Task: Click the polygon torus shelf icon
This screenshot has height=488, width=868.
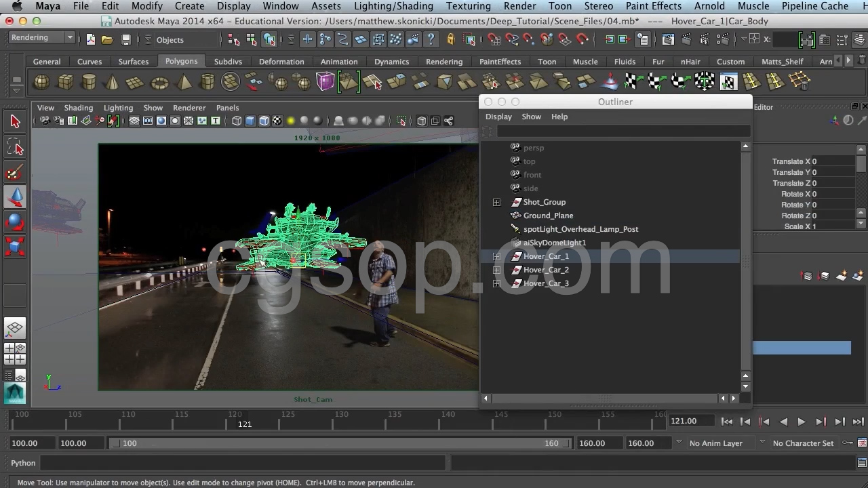Action: pos(159,83)
